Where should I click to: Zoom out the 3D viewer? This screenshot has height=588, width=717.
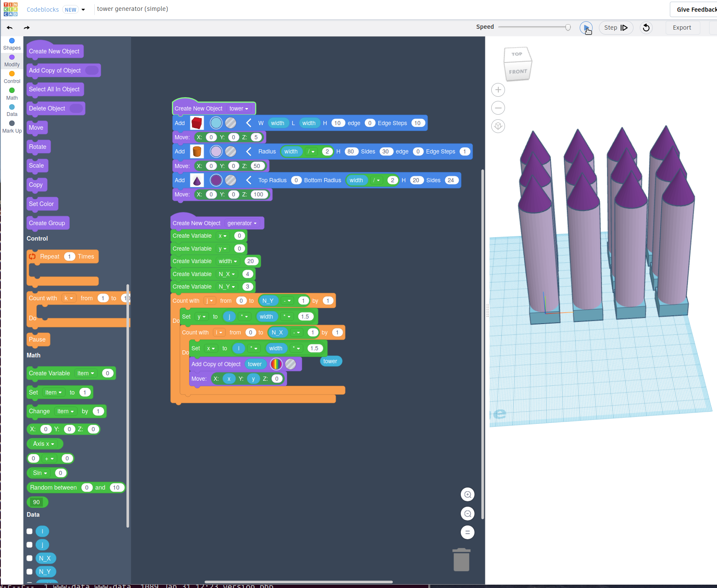tap(498, 108)
